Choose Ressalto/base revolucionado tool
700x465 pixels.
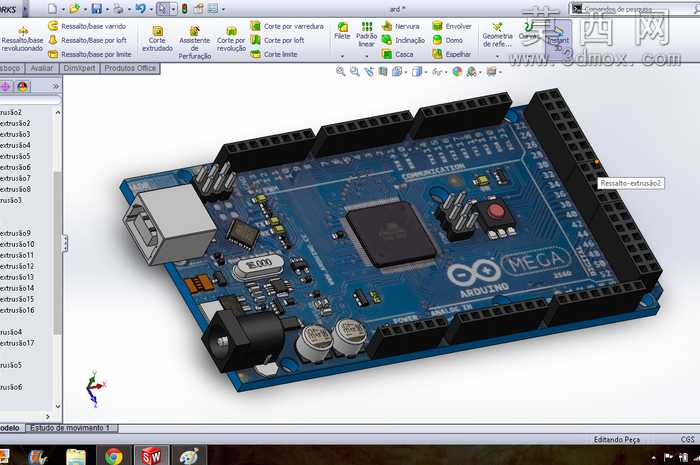(22, 39)
